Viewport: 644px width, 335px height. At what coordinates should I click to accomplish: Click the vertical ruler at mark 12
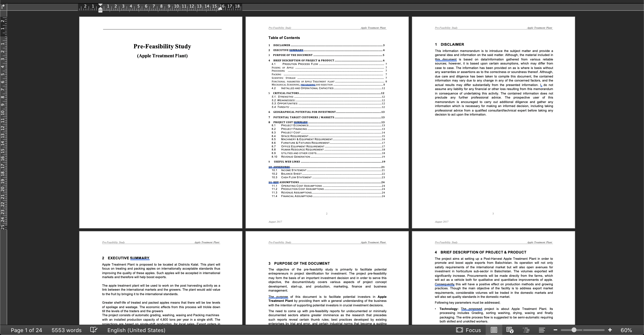pyautogui.click(x=3, y=128)
